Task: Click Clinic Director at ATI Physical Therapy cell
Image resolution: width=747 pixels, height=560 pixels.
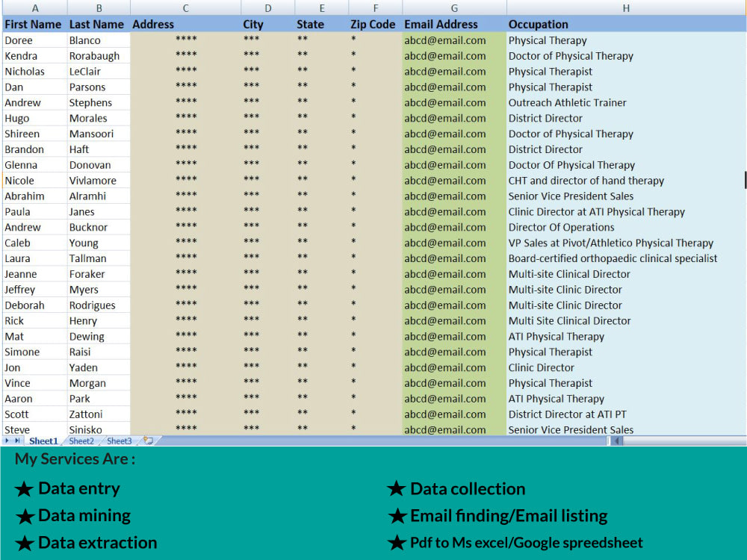Action: 626,212
